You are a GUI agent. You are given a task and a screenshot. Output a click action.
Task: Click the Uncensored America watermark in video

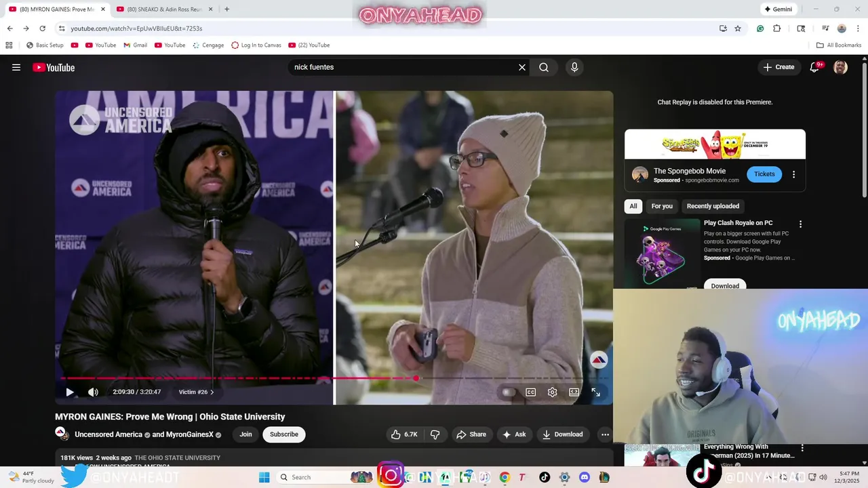[598, 360]
